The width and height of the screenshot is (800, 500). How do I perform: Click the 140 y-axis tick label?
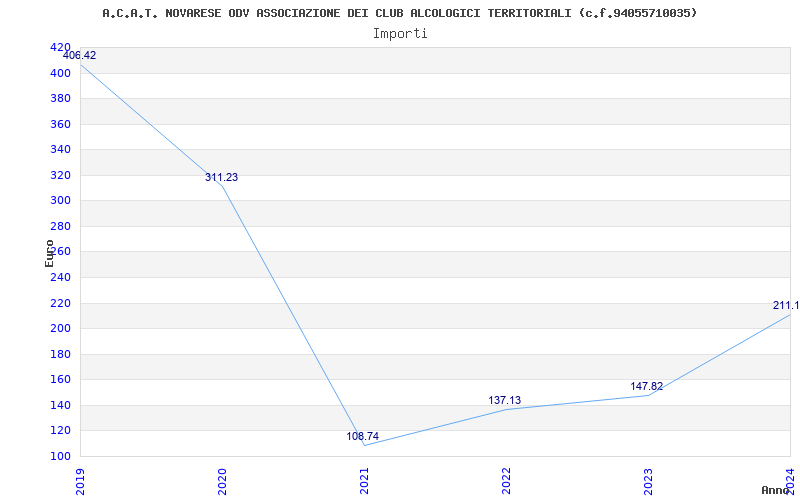click(x=60, y=406)
